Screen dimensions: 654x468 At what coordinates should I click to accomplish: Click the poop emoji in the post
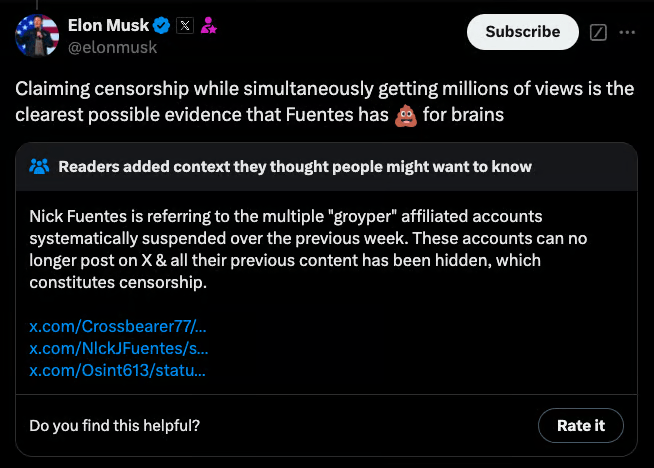pyautogui.click(x=403, y=114)
